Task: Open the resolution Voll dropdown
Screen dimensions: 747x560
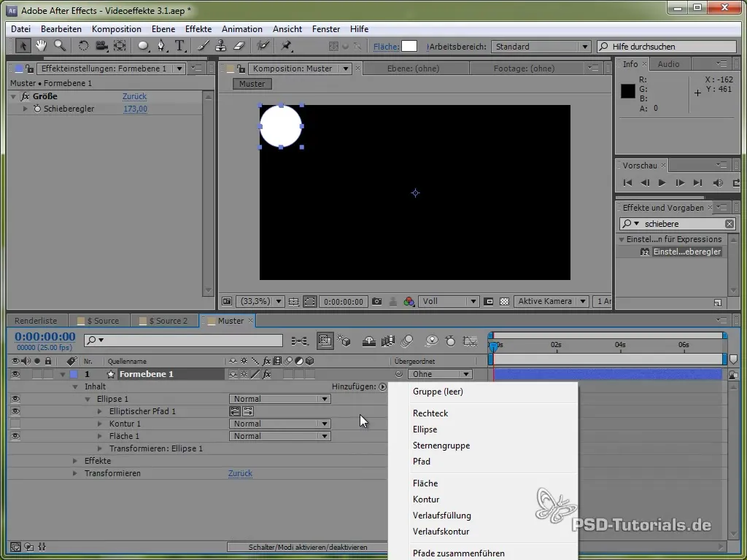Action: click(x=449, y=301)
